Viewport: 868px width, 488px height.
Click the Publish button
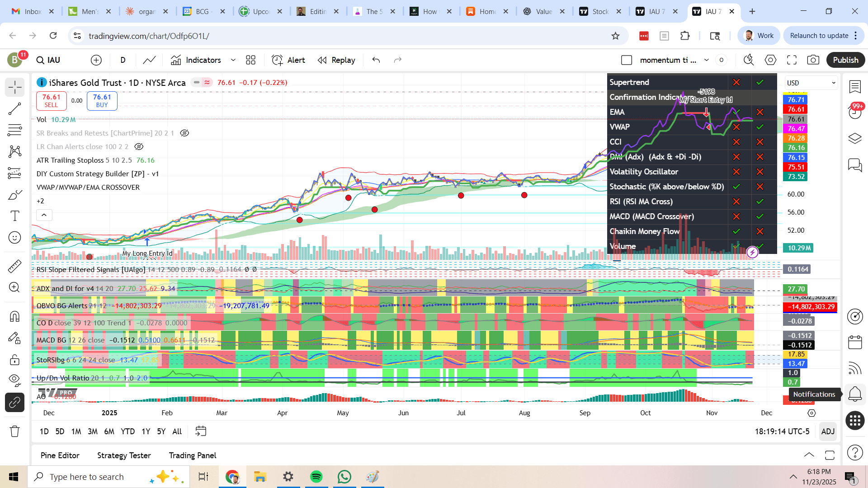coord(845,60)
